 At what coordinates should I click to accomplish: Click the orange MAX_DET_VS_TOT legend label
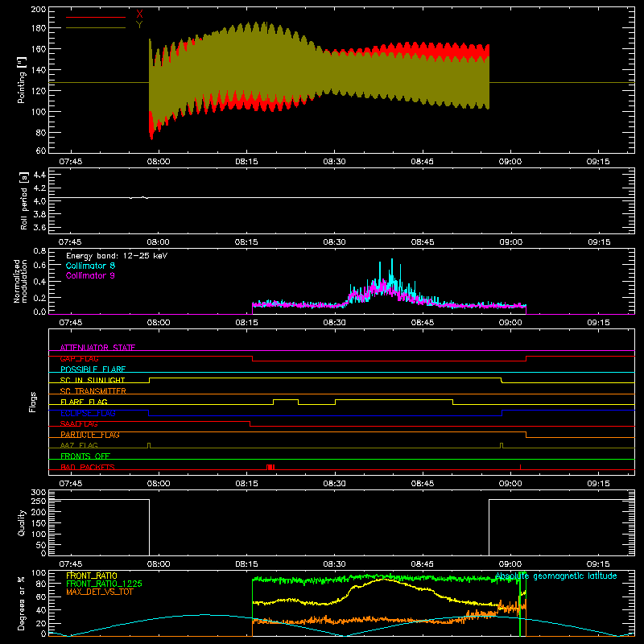[99, 592]
